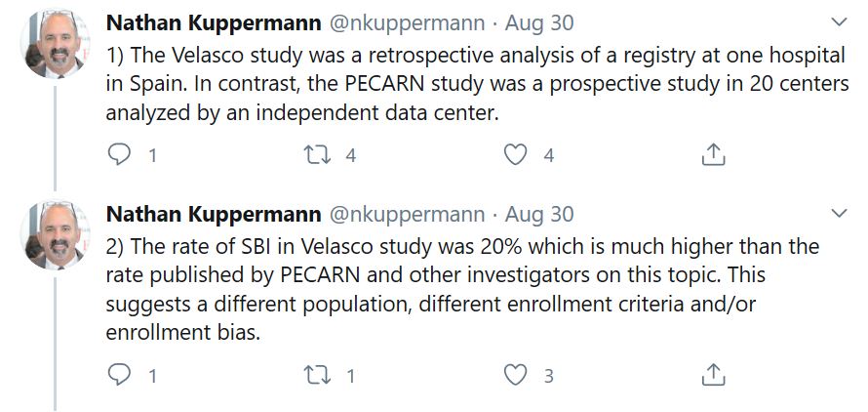Image resolution: width=868 pixels, height=412 pixels.
Task: Open @nkuppermann handle on the second tweet
Action: [408, 214]
